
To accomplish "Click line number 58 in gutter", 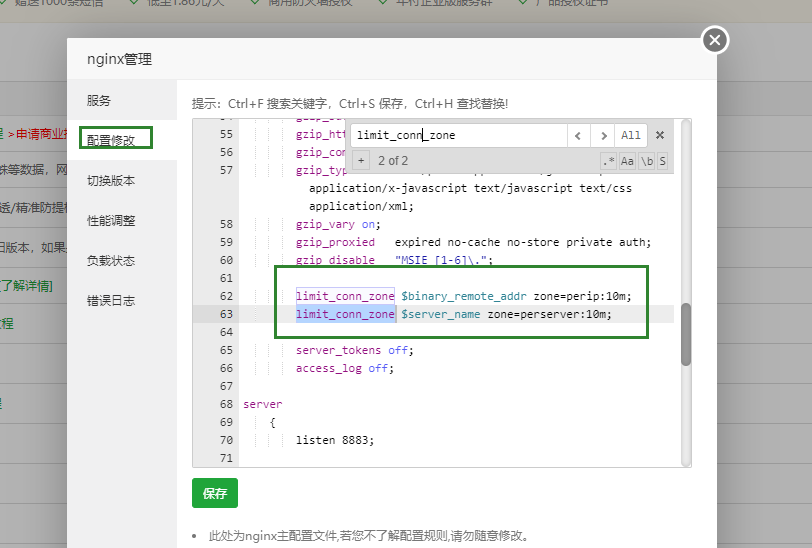I will [x=226, y=224].
